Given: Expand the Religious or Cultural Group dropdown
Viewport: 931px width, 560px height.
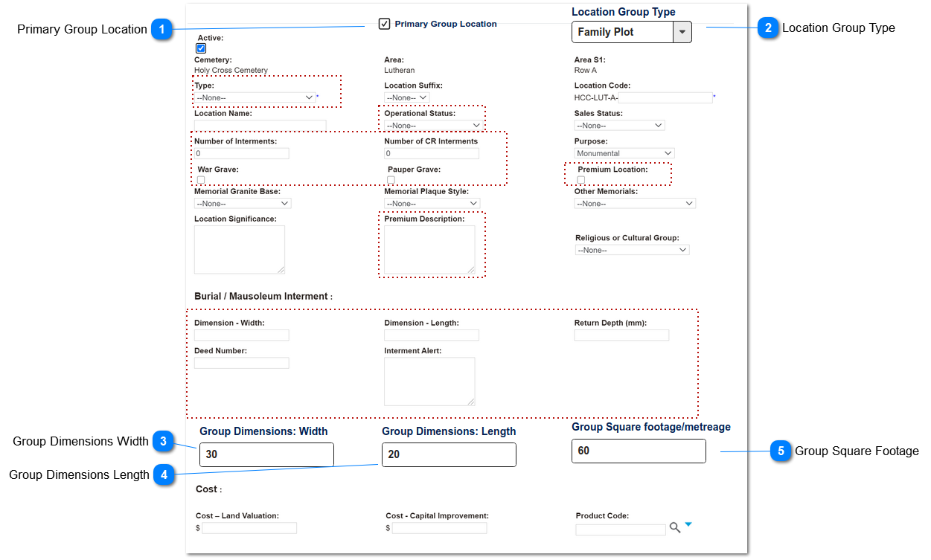Looking at the screenshot, I should pos(633,250).
